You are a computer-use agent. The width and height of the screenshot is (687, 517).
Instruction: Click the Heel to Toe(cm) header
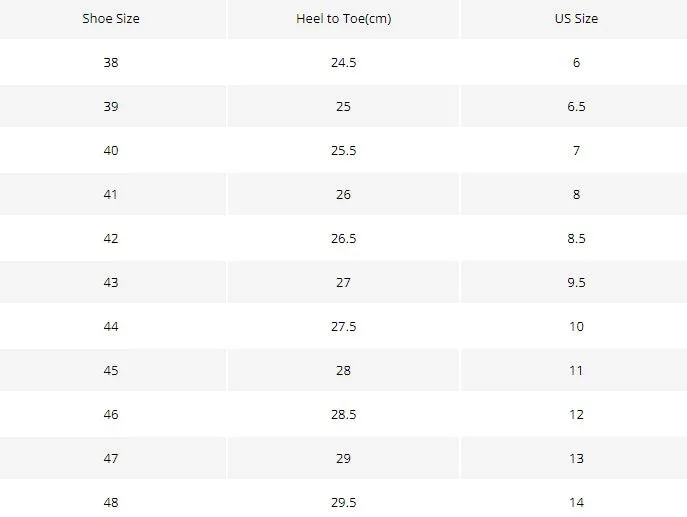[x=344, y=18]
